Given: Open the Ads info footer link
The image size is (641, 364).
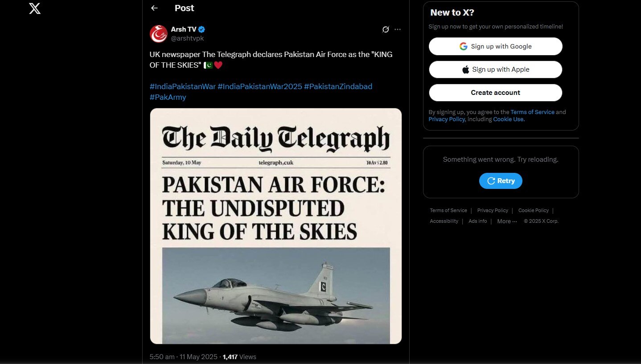Looking at the screenshot, I should (477, 221).
